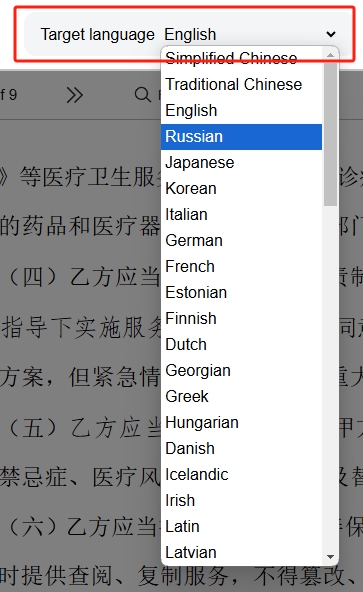Choose German in the language list
This screenshot has height=592, width=363.
point(241,241)
